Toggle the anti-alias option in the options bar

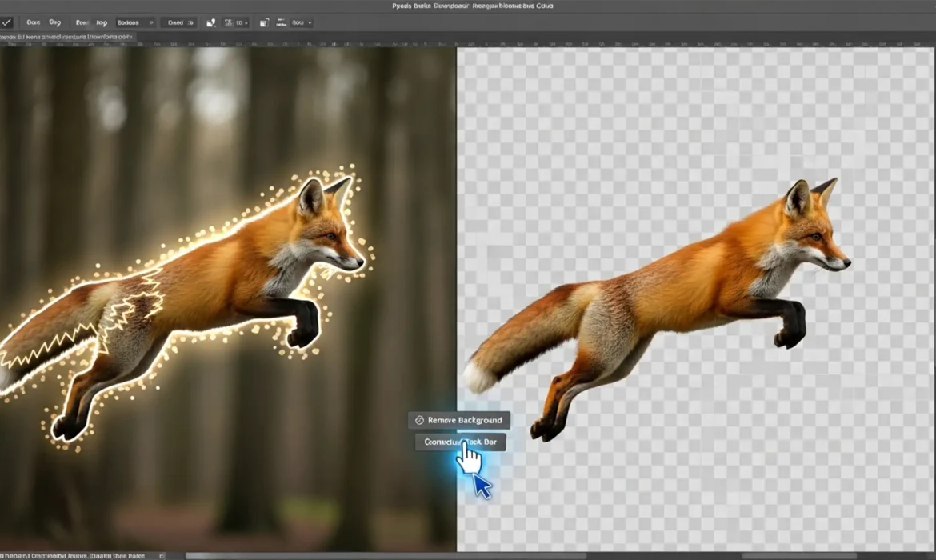click(x=54, y=22)
